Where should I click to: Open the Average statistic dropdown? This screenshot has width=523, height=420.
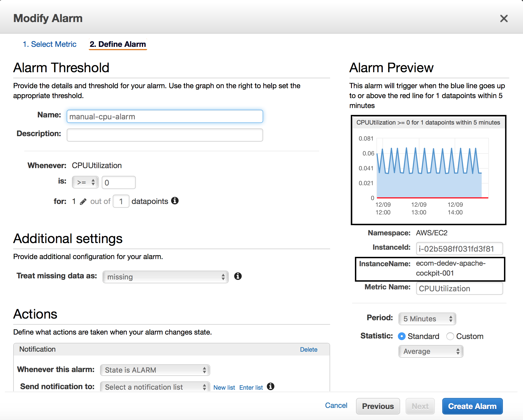point(431,351)
